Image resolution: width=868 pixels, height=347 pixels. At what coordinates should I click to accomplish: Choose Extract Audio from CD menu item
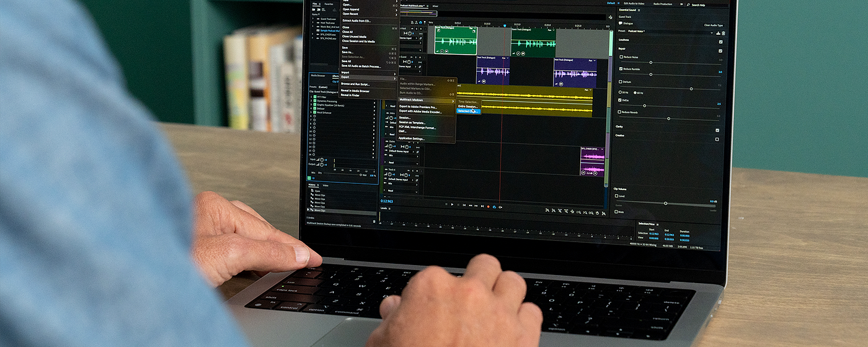pos(357,20)
